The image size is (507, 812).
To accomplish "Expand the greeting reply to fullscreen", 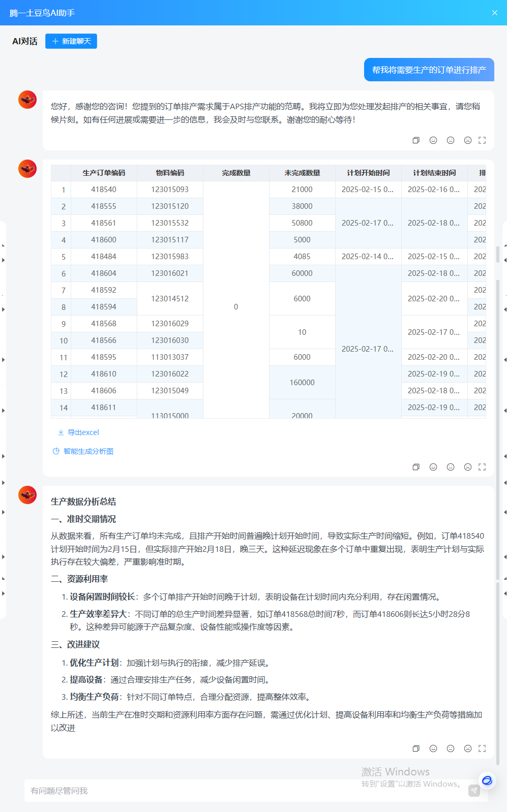I will 482,140.
